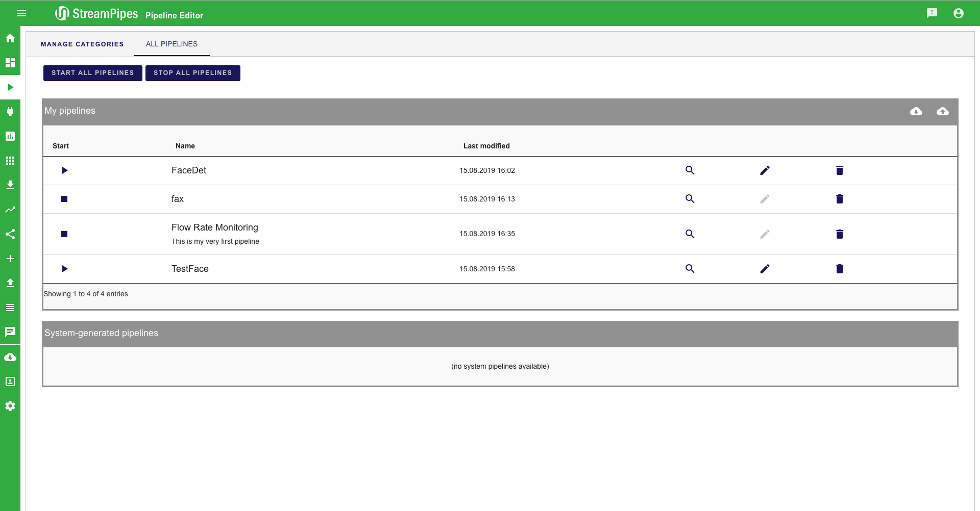This screenshot has height=511, width=980.
Task: Start the TestFace pipeline
Action: pos(64,269)
